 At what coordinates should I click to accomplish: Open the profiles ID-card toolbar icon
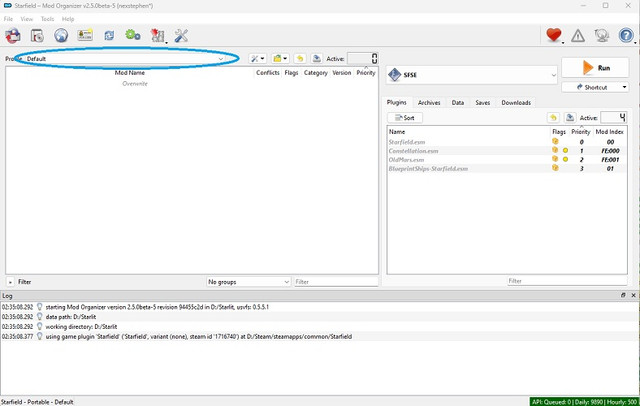pos(85,35)
